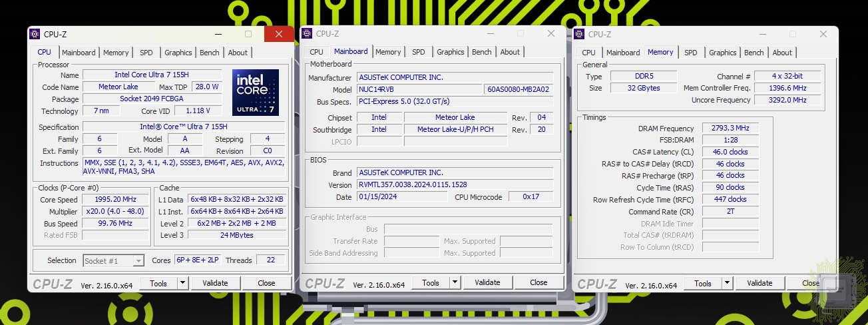
Task: Click the motherboard Model value 'NUC14RVB'
Action: click(x=419, y=89)
